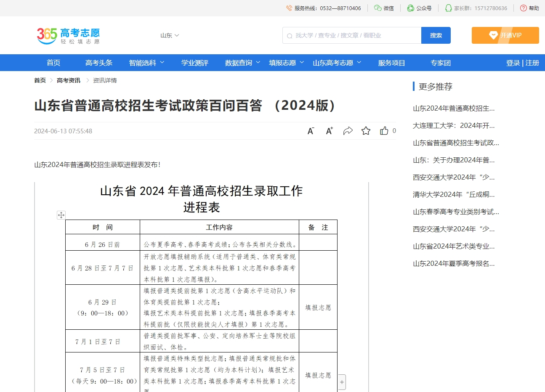
Task: Click the 365高考志愿 logo
Action: [x=68, y=36]
